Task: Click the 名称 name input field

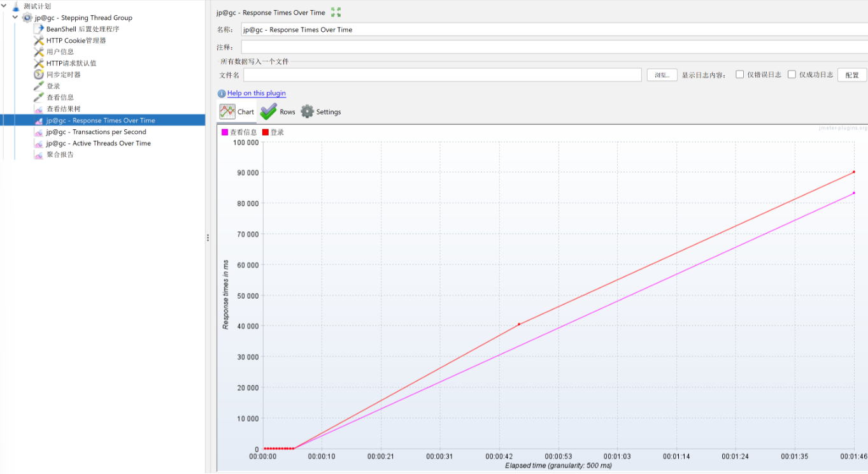Action: pyautogui.click(x=554, y=29)
